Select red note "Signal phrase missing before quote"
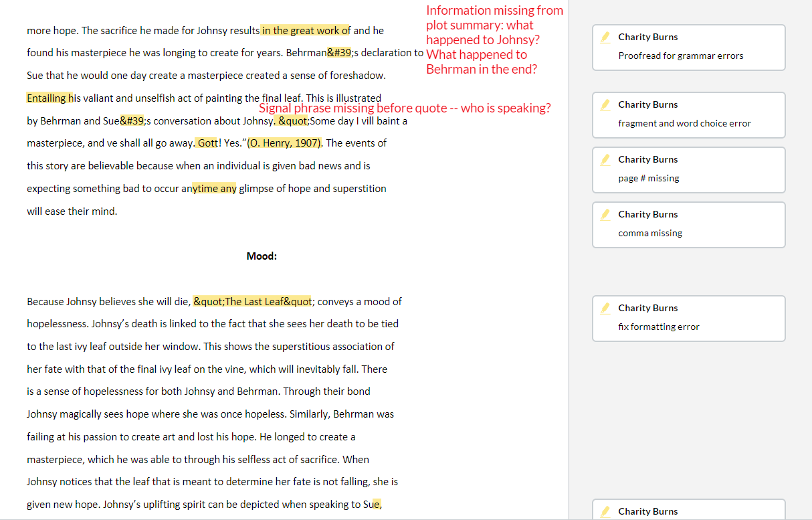 tap(405, 108)
